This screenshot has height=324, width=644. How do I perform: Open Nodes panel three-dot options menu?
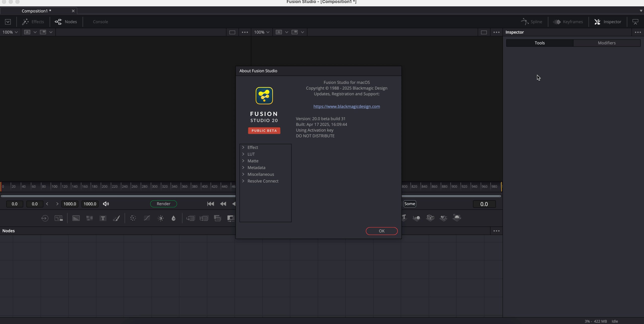pyautogui.click(x=496, y=231)
